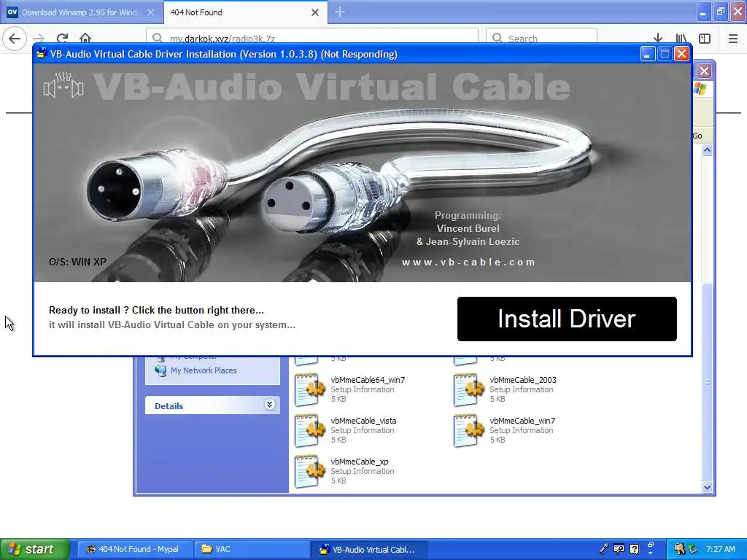Screen dimensions: 747x560
Task: Click the VB-Audio installer title bar icon
Action: [x=42, y=53]
